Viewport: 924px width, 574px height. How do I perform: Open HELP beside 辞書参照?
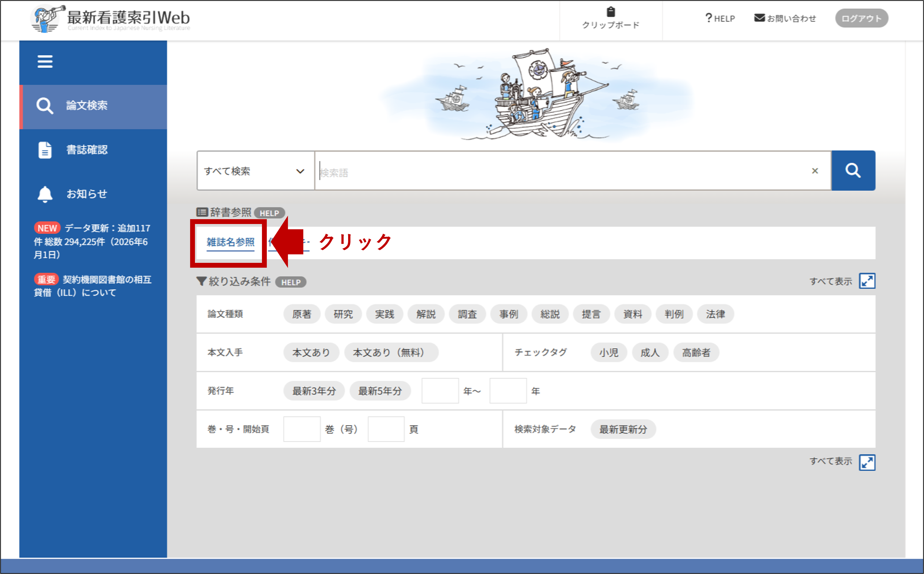click(x=269, y=213)
